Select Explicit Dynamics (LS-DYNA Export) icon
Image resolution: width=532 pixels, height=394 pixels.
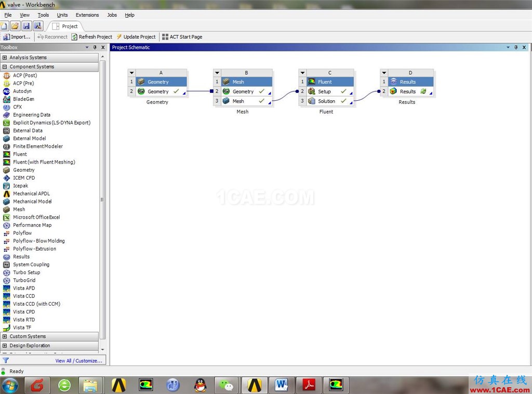click(x=6, y=123)
